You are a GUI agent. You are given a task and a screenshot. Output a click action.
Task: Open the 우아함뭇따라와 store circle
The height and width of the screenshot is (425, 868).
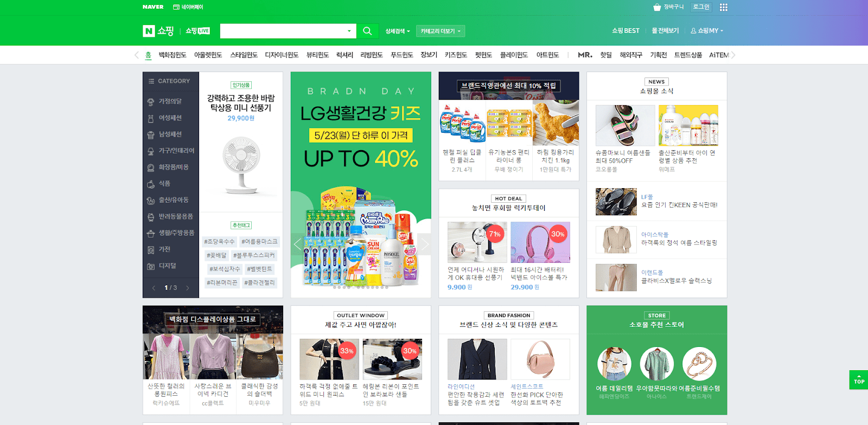point(657,364)
